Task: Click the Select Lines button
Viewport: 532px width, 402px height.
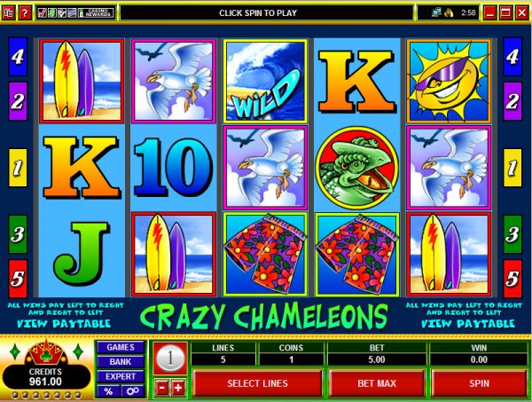Action: point(257,383)
